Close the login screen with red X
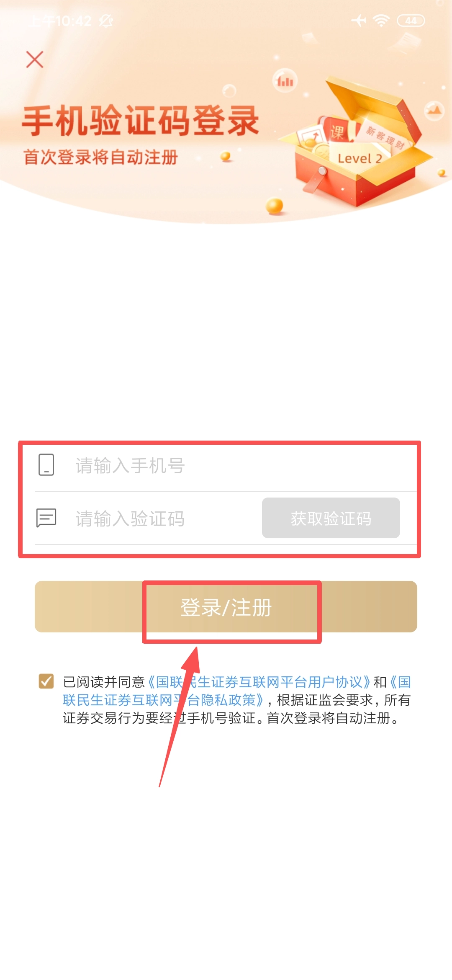 click(35, 59)
